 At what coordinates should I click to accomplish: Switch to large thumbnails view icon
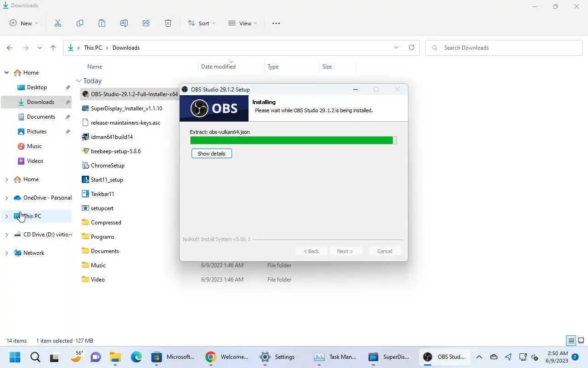(581, 341)
